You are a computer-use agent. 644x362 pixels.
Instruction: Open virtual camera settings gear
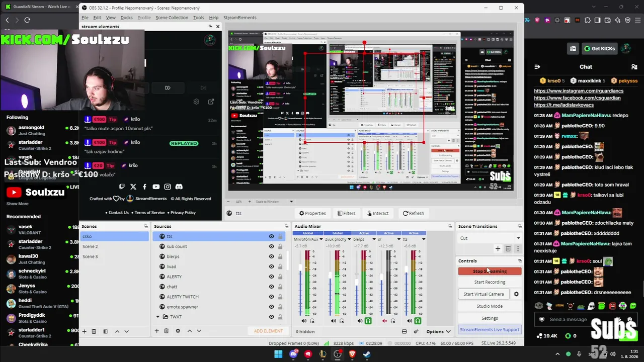coord(516,294)
